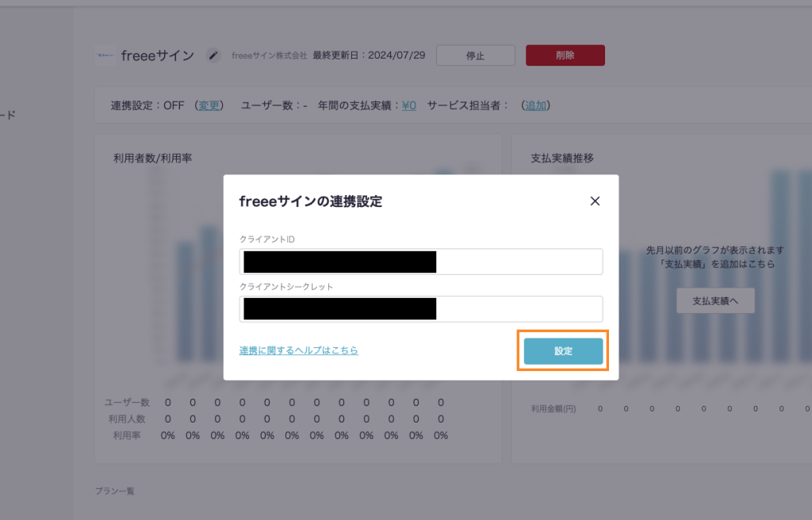Click the ¥0 年間の支払実績 link
Image resolution: width=812 pixels, height=520 pixels.
(408, 105)
